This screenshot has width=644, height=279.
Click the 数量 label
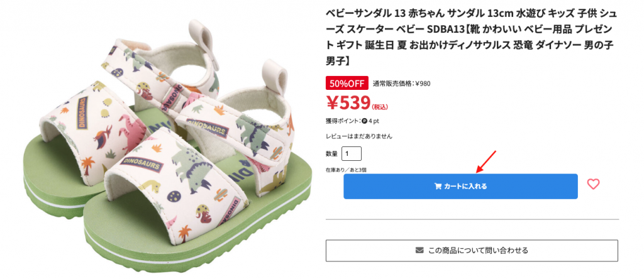[331, 153]
